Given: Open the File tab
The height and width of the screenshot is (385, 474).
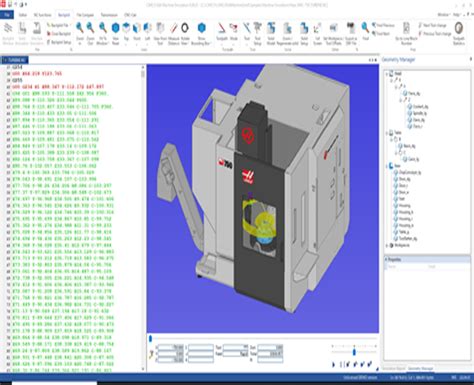Looking at the screenshot, I should point(7,15).
